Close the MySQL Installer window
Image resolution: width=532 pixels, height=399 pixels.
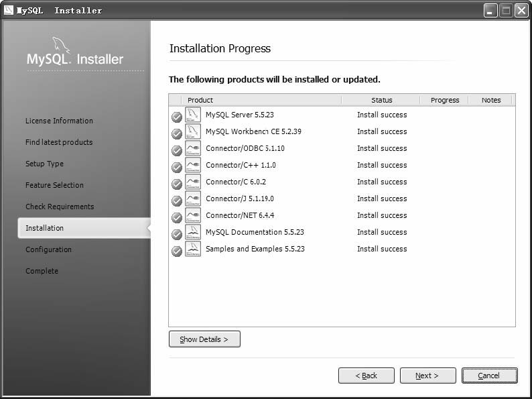coord(521,11)
